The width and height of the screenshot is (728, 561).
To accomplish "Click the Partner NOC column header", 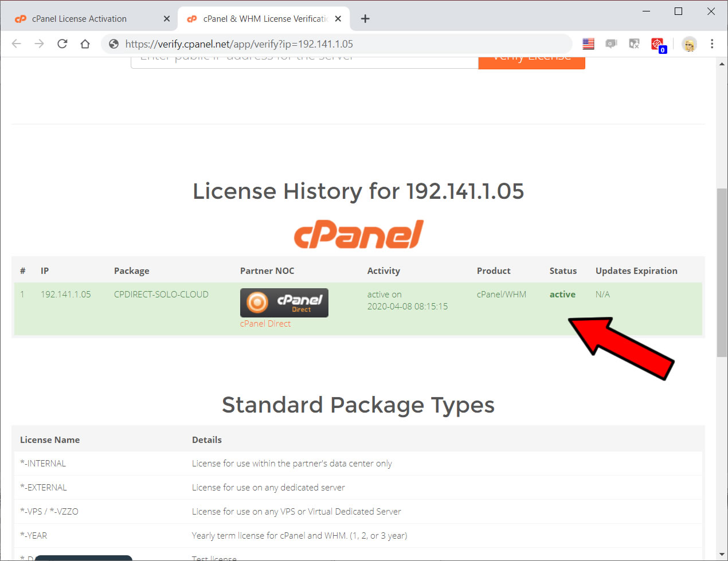I will point(267,271).
